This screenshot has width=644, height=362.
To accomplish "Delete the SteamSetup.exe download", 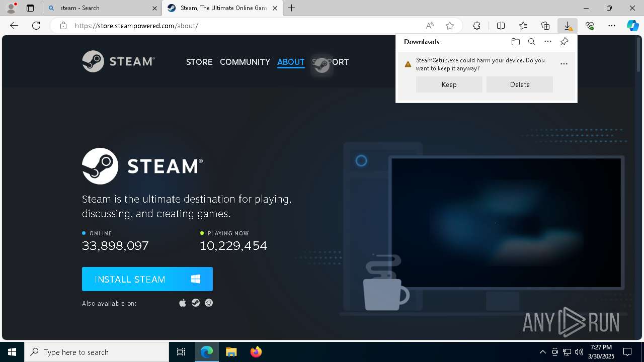I will [x=520, y=84].
